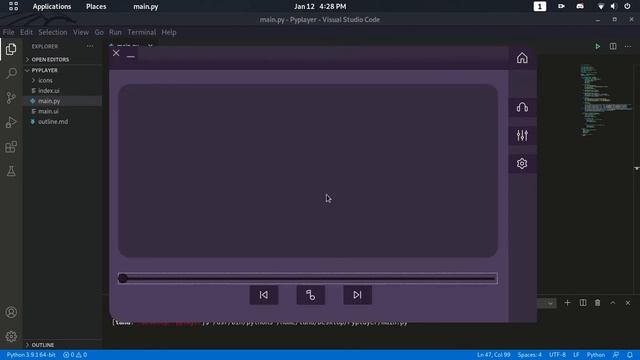Split the editor to the right
Screen dimensions: 640x360
coord(613,47)
